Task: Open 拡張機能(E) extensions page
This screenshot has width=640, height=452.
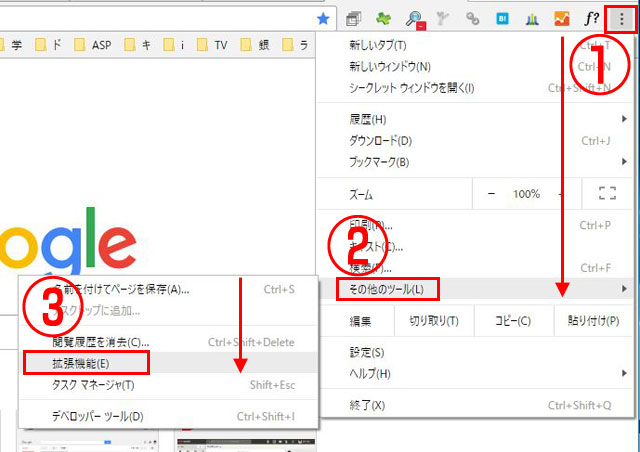Action: click(x=169, y=363)
